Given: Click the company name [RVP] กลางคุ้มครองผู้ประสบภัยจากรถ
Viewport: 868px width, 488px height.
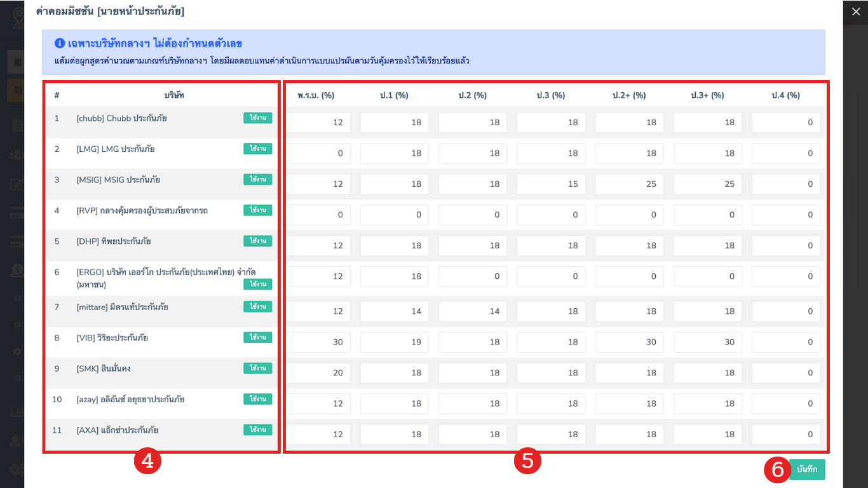Looking at the screenshot, I should [142, 210].
